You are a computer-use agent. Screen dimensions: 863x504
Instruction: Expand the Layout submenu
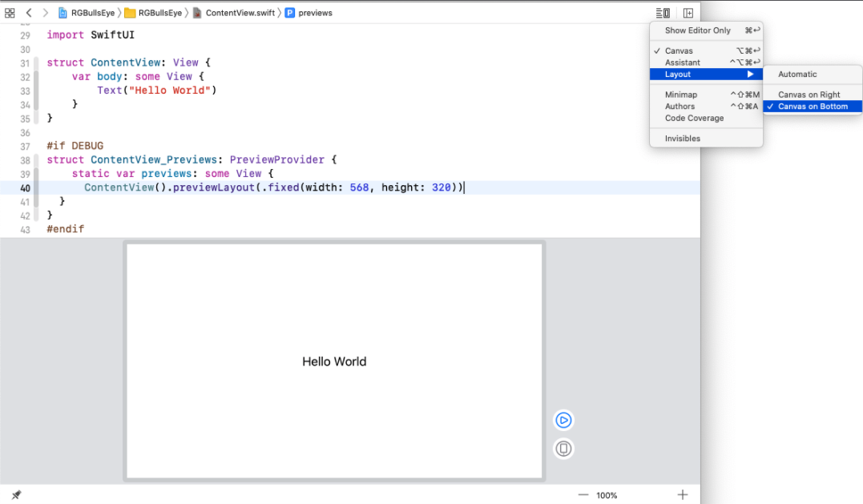click(706, 75)
